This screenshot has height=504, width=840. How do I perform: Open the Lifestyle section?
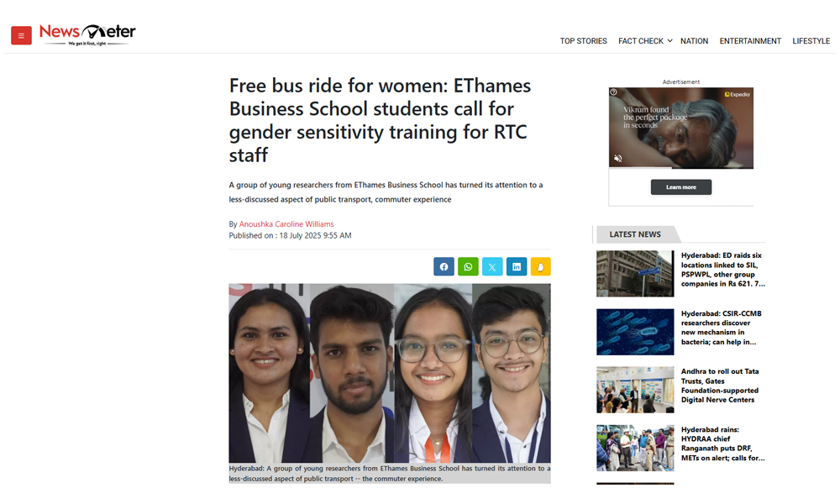811,41
